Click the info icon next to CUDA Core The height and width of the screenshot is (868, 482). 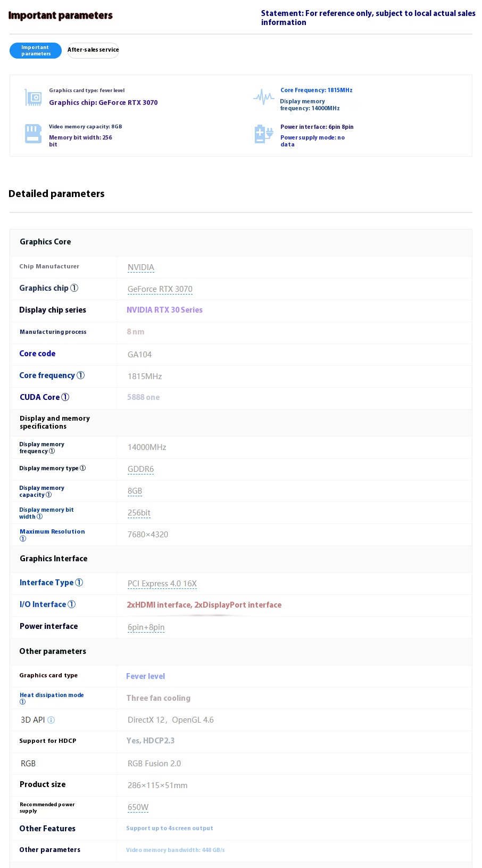pyautogui.click(x=65, y=397)
